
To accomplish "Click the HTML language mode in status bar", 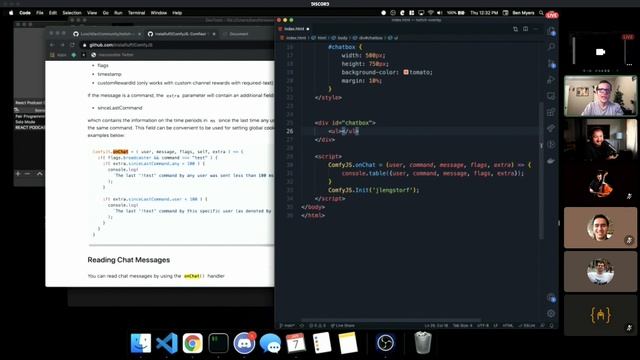I will pyautogui.click(x=507, y=326).
